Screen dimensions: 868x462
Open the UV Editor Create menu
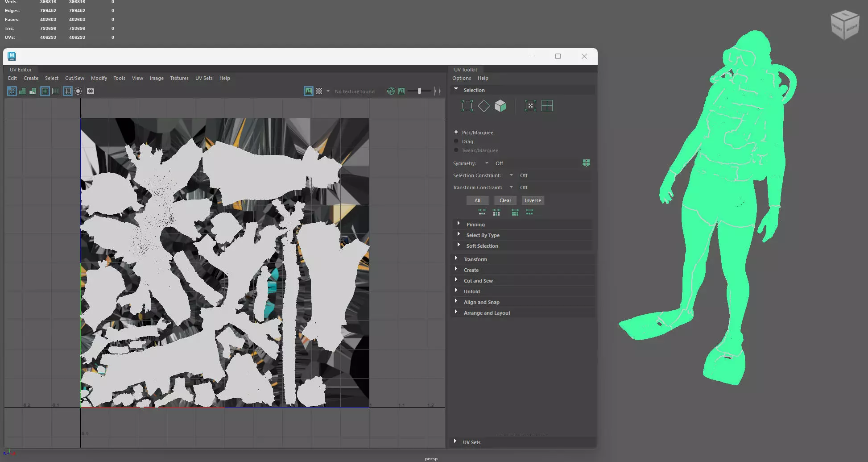tap(31, 78)
